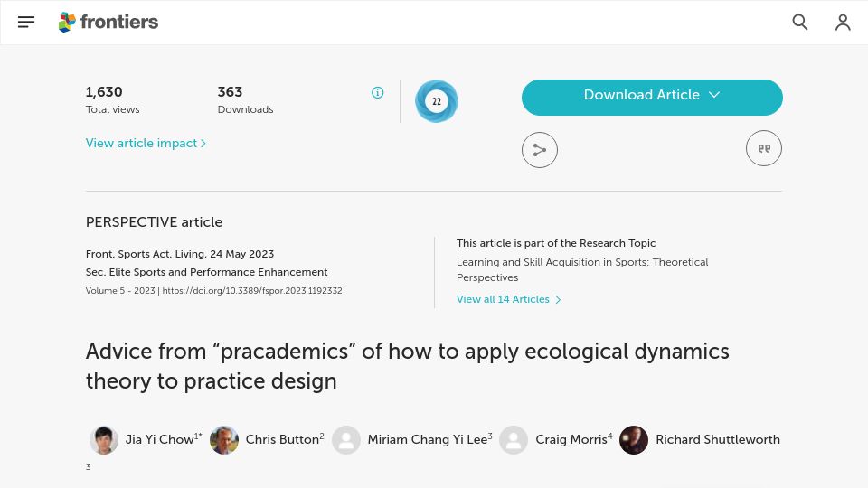Click Richard Shuttleworth's avatar photo

click(x=634, y=440)
